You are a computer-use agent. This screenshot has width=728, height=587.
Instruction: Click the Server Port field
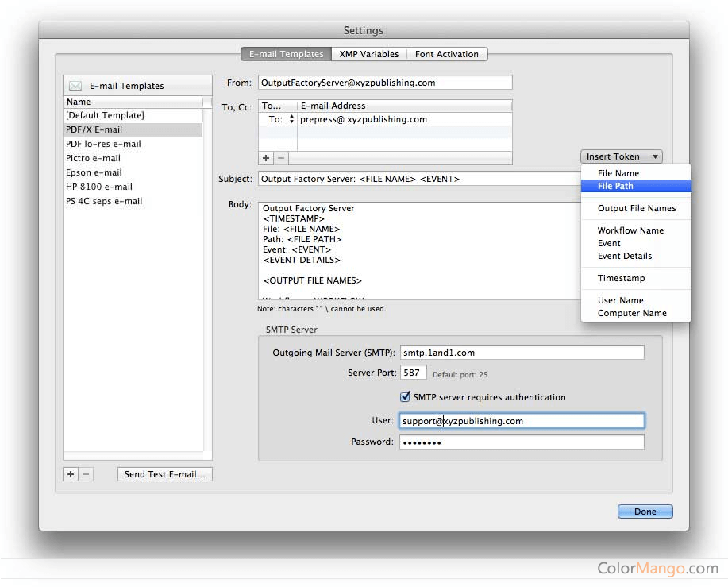(413, 373)
